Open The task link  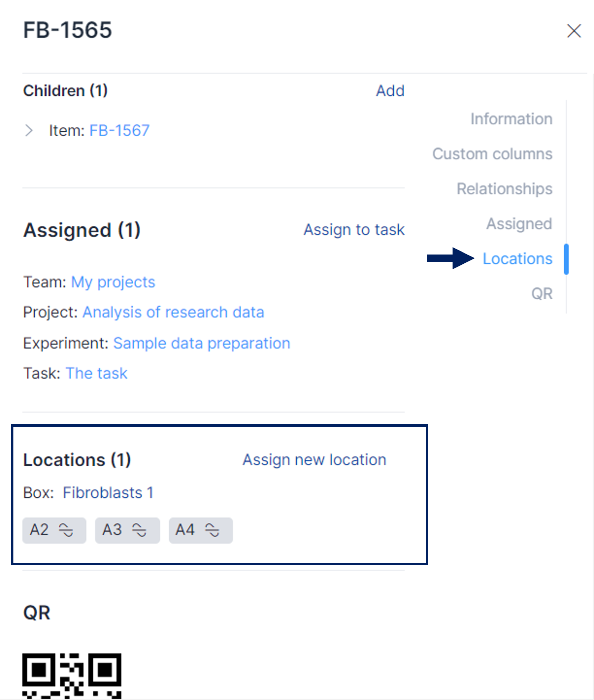(96, 373)
